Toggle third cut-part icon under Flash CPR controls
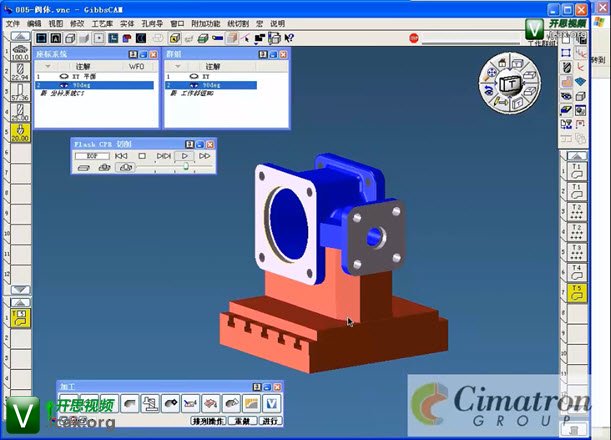The height and width of the screenshot is (440, 611). point(125,168)
